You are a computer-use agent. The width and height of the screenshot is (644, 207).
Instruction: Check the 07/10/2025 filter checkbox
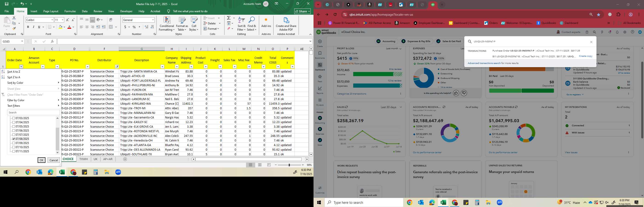(14, 147)
